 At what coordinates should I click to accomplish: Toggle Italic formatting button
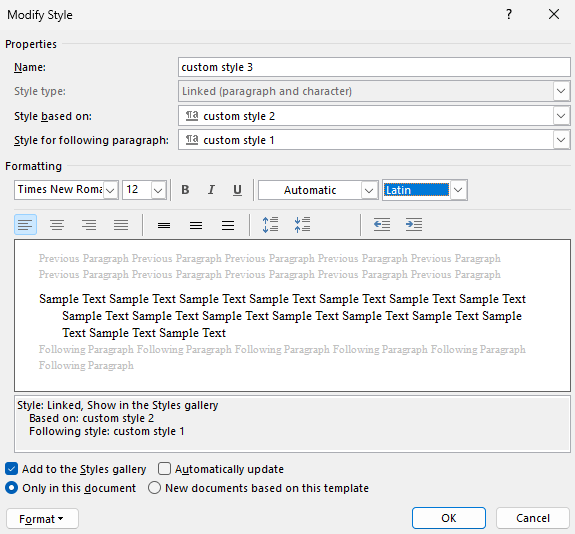coord(211,190)
